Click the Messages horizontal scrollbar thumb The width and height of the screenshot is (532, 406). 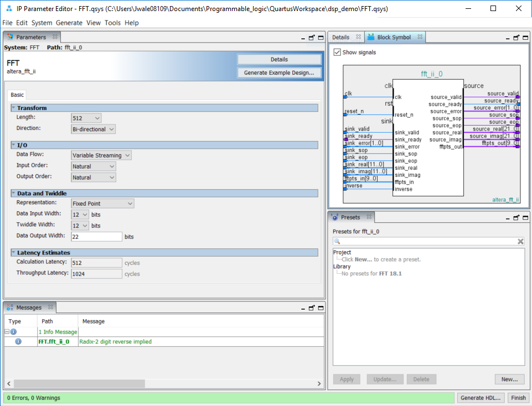pos(79,383)
